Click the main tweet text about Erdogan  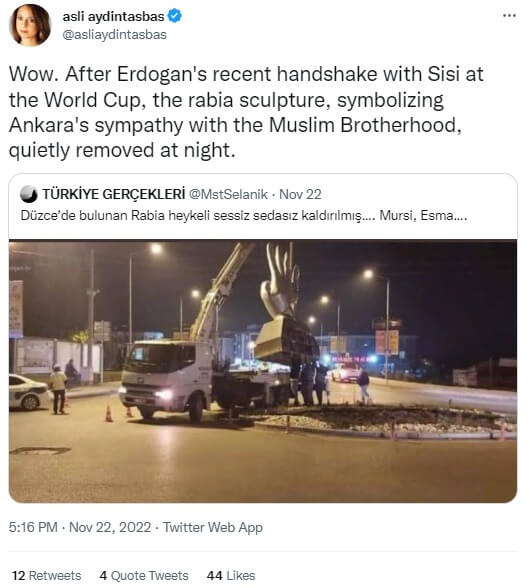(x=246, y=112)
